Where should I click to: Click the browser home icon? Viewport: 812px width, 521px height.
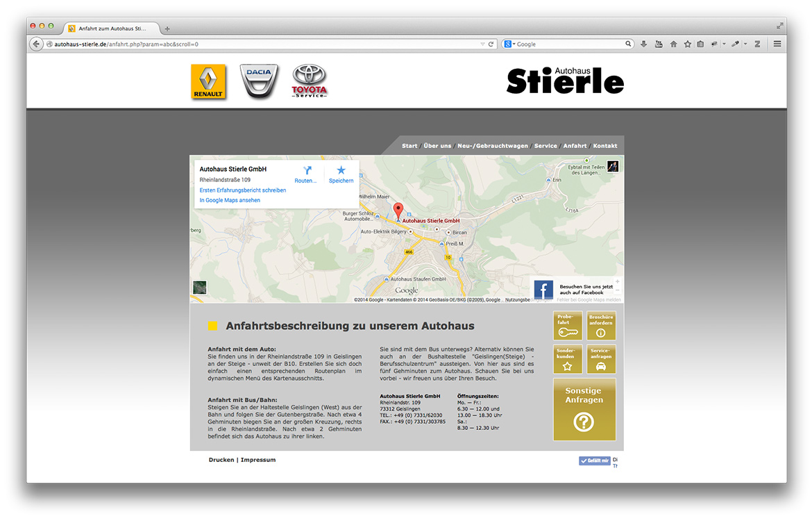673,44
